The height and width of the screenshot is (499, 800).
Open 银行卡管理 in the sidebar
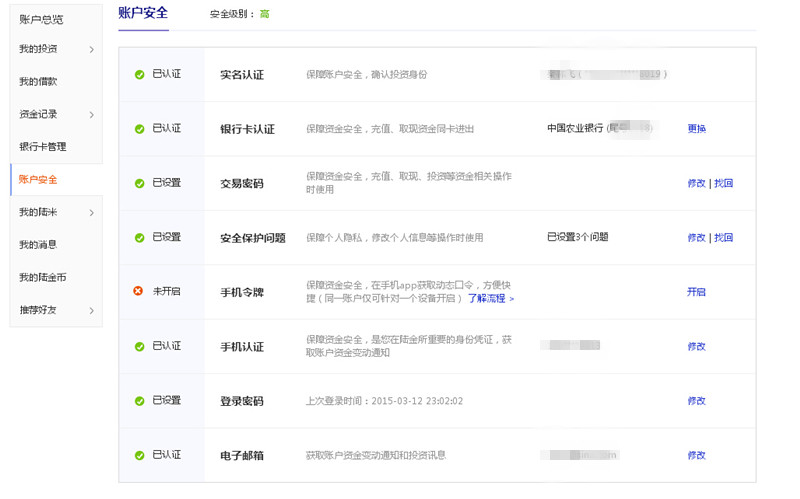click(x=43, y=147)
